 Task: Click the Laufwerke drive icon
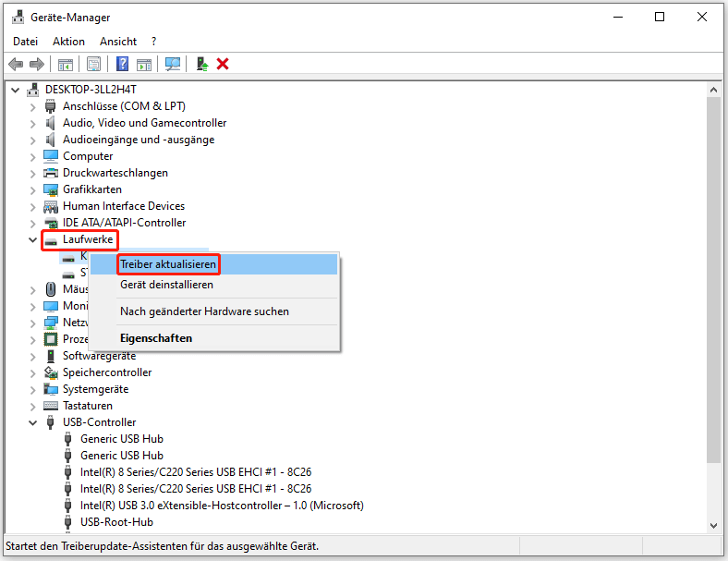pos(51,240)
